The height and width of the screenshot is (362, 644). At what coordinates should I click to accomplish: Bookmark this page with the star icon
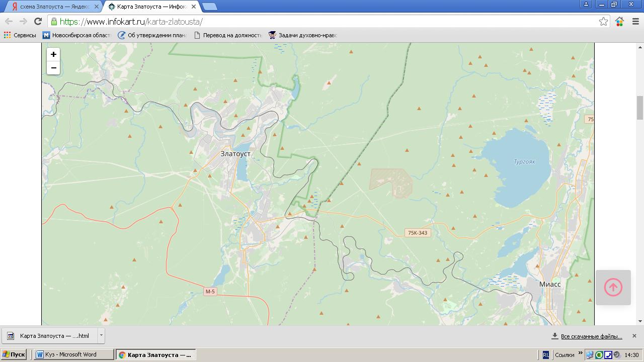(x=603, y=21)
